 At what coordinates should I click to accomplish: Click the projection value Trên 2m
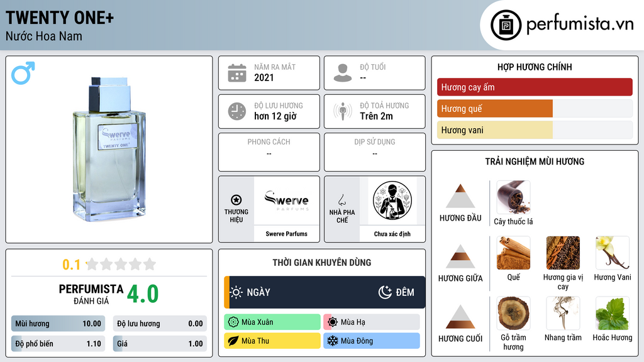point(376,116)
